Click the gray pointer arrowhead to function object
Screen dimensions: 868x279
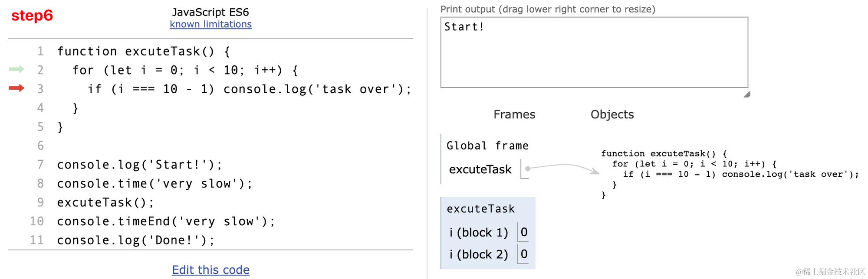(595, 171)
